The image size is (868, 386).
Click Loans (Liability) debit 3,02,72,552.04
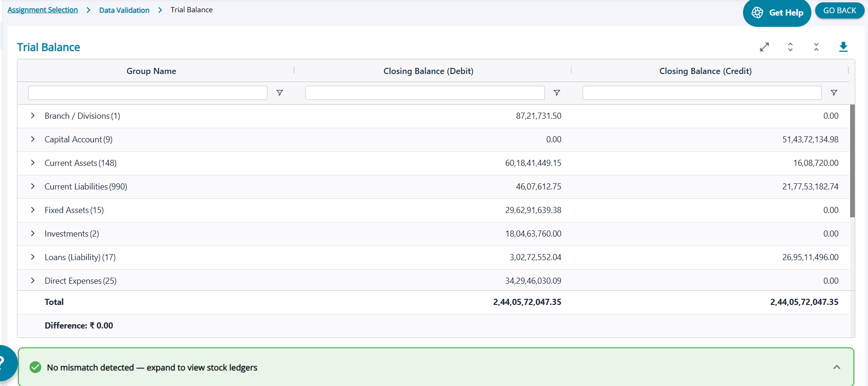pos(535,257)
